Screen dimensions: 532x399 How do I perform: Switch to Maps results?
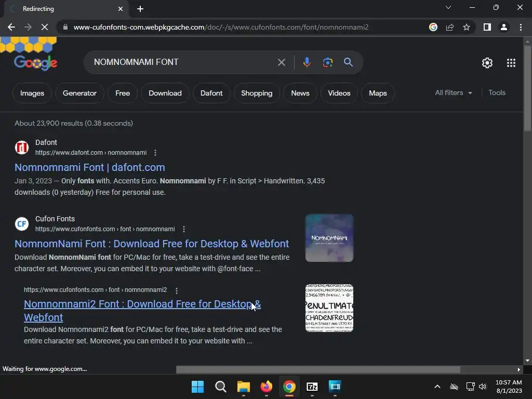pos(378,93)
